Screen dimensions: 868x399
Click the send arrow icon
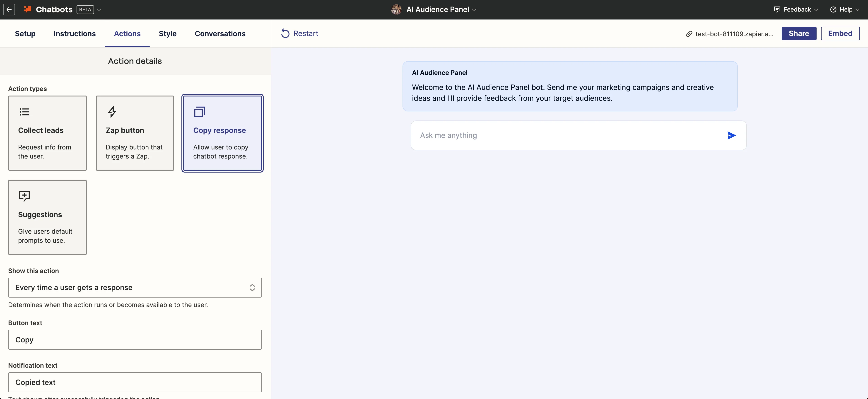click(731, 135)
